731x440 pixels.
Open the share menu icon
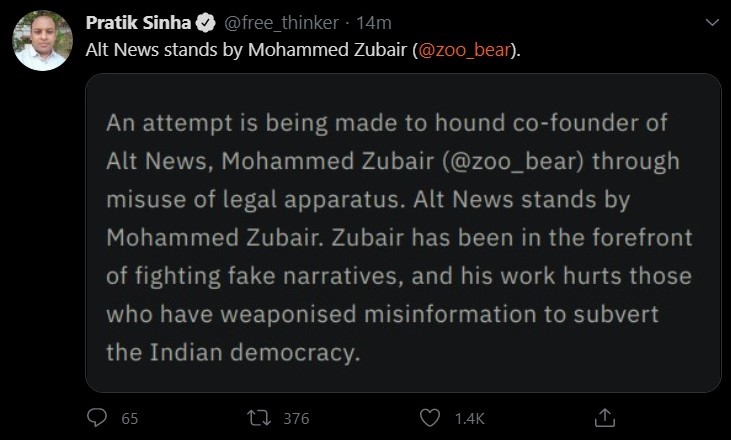604,417
